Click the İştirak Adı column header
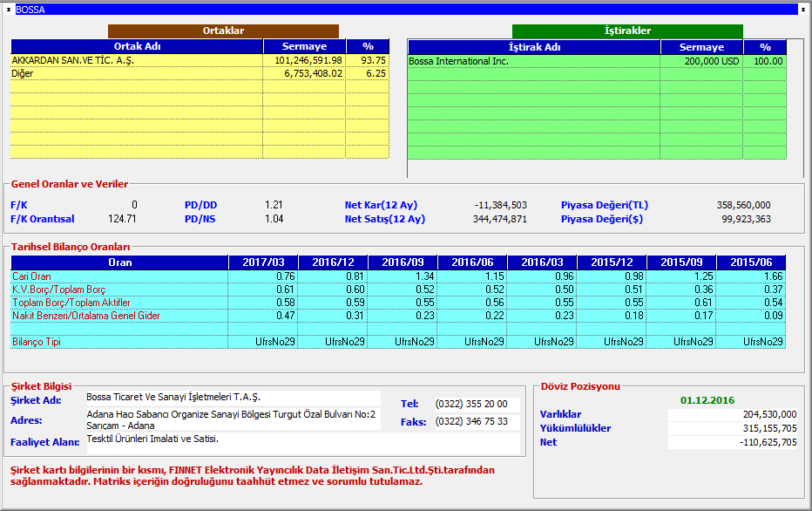Image resolution: width=812 pixels, height=511 pixels. [534, 47]
